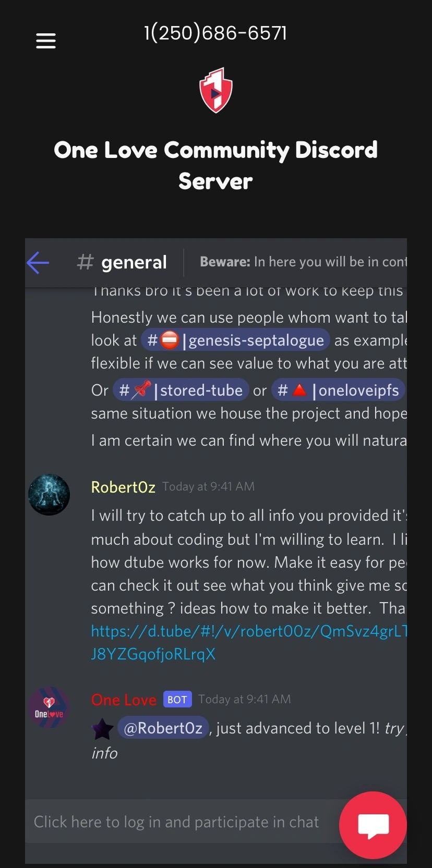
Task: Open the oneloveipfs channel mention
Action: 338,390
